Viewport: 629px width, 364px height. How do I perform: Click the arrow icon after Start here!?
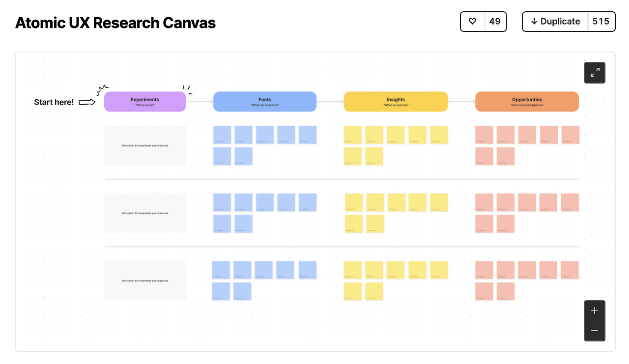87,102
